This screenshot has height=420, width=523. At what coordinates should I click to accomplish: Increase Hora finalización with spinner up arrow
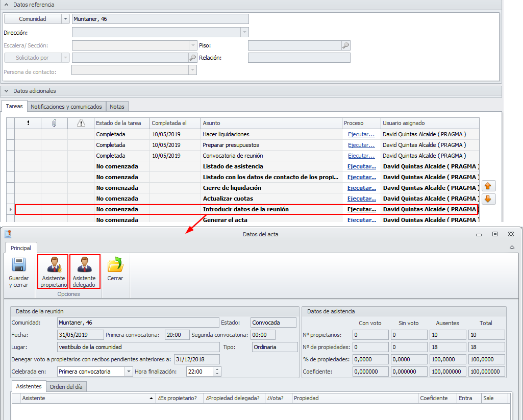[x=217, y=369]
